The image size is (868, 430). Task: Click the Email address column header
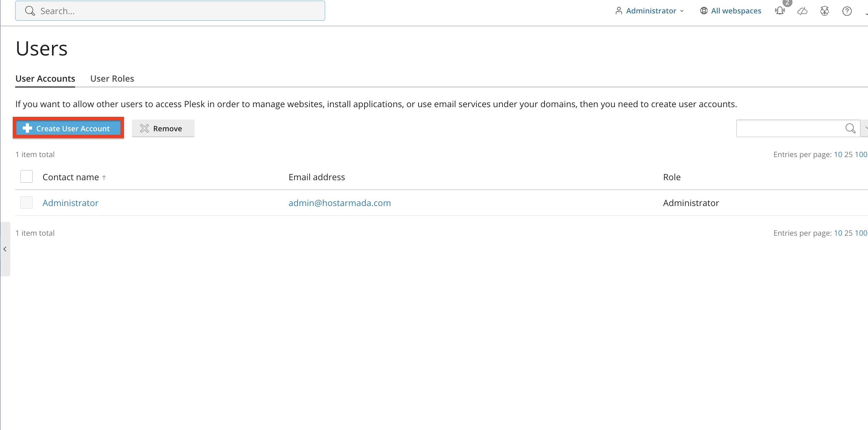pos(317,177)
